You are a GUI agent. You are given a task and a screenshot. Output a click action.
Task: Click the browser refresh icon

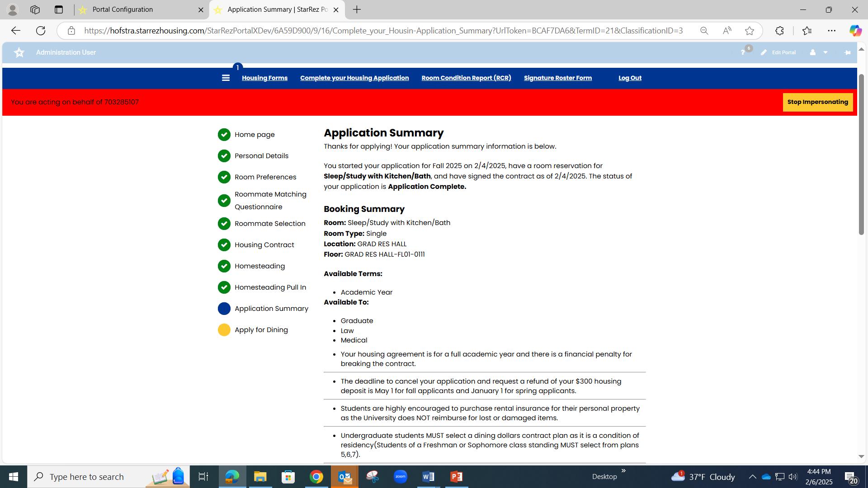point(41,31)
